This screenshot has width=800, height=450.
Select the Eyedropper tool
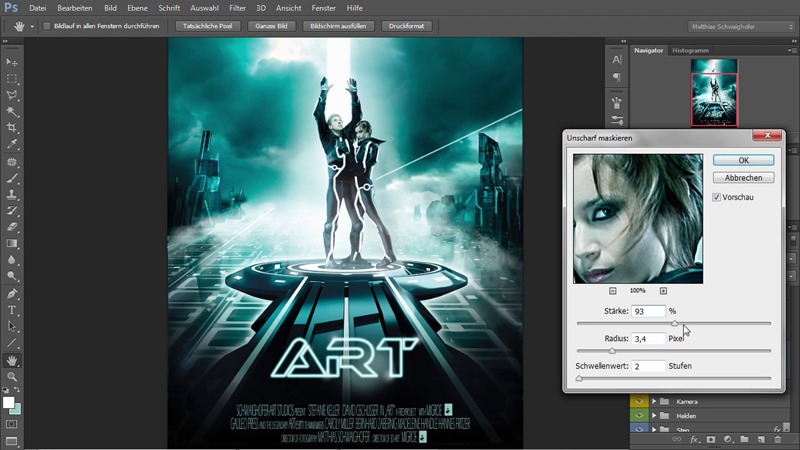(11, 144)
